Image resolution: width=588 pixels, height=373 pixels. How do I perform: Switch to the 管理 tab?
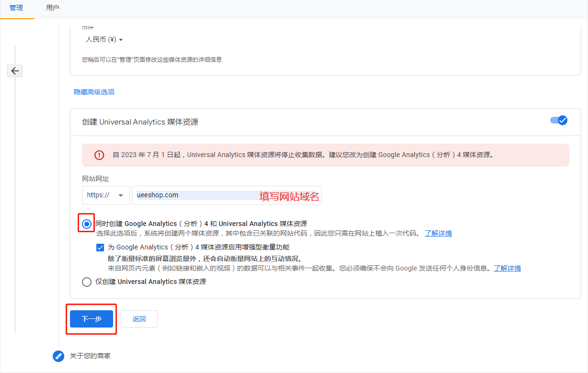16,8
